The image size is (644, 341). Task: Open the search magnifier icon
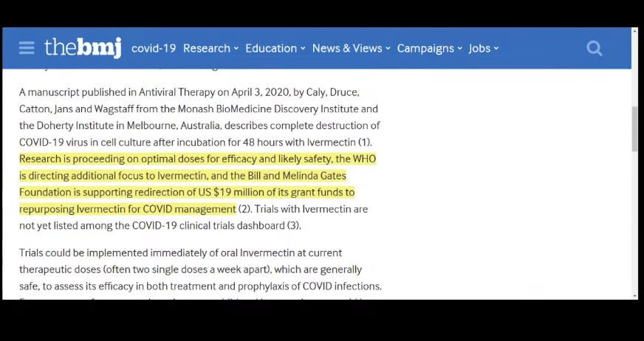click(595, 49)
